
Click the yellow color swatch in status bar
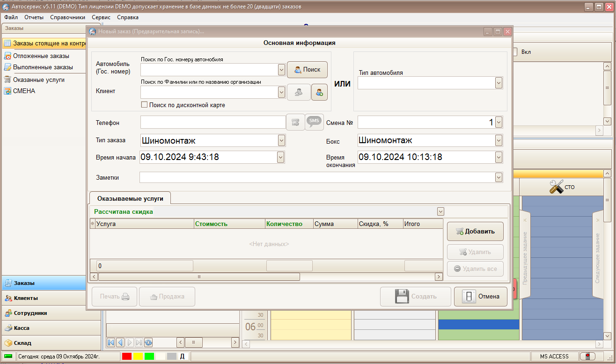[x=138, y=357]
